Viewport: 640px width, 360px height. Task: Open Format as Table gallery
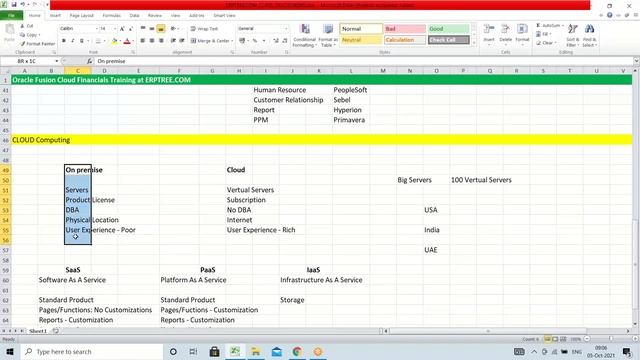328,36
